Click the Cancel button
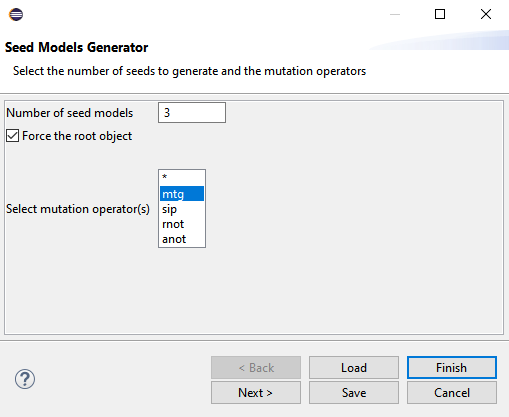The height and width of the screenshot is (417, 509). click(452, 393)
